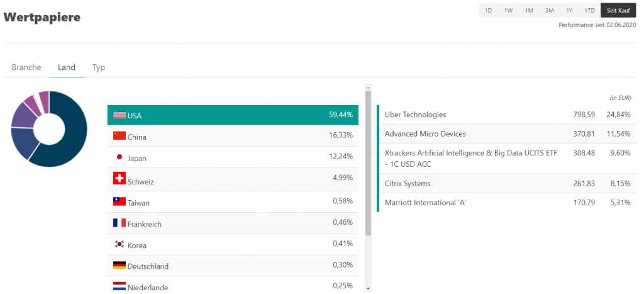The height and width of the screenshot is (294, 644).
Task: Select the Schweiz row label
Action: tap(141, 182)
